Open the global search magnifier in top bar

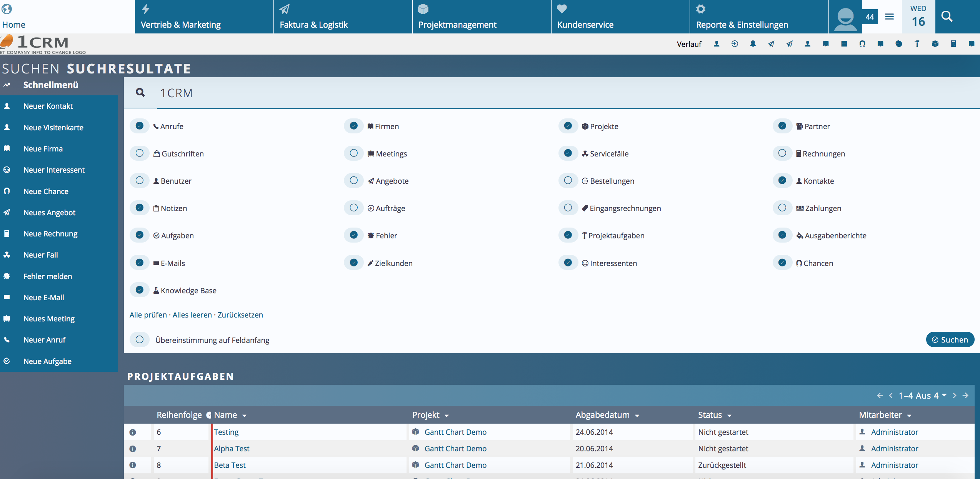(947, 17)
